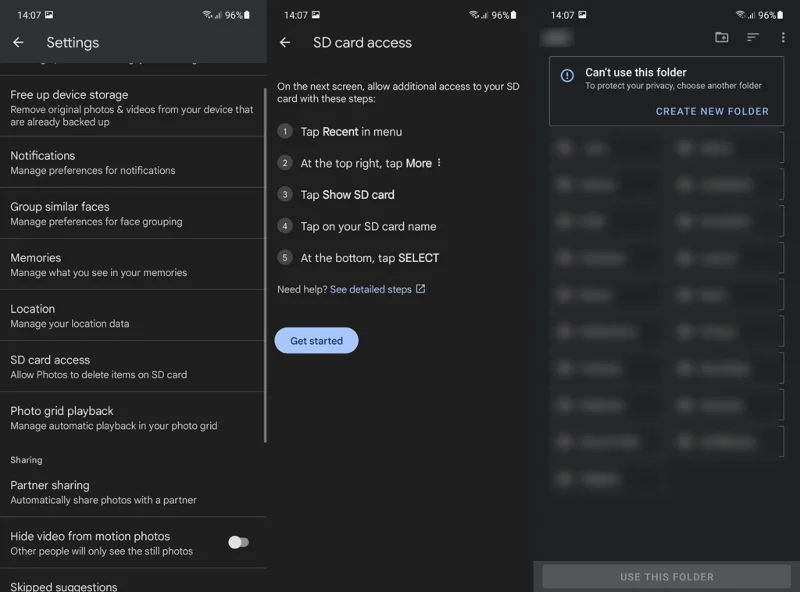The image size is (800, 592).
Task: Open Memories settings
Action: (133, 264)
